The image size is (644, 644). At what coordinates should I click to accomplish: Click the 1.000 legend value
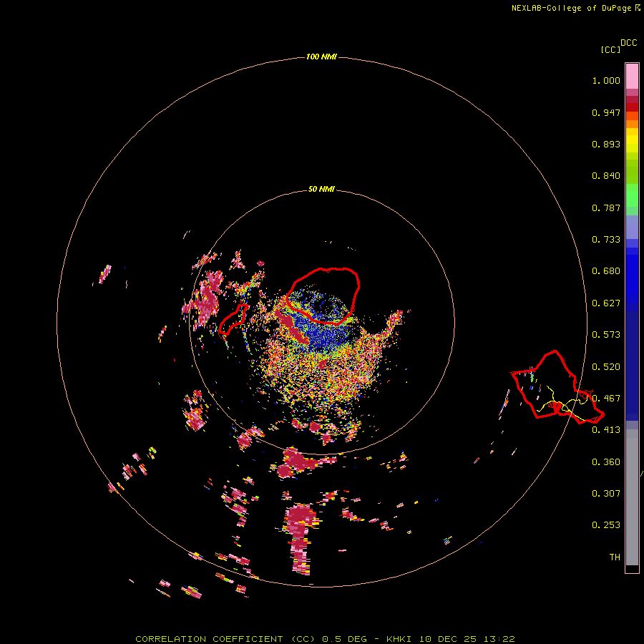(x=606, y=80)
